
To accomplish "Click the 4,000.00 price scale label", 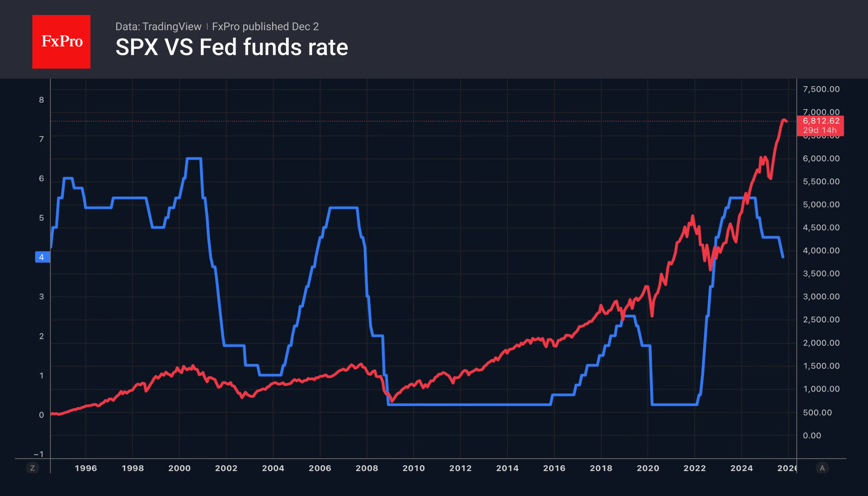I will click(821, 250).
